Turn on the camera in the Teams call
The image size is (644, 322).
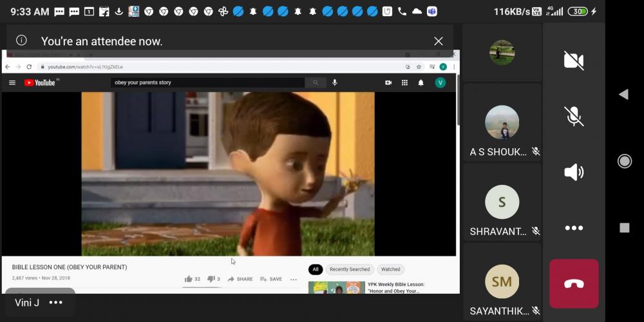coord(574,61)
